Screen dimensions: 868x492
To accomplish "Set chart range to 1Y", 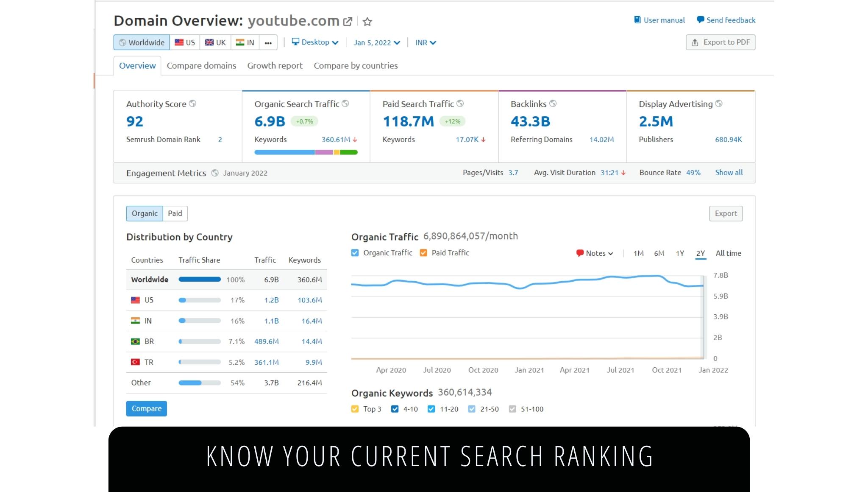I will (680, 253).
